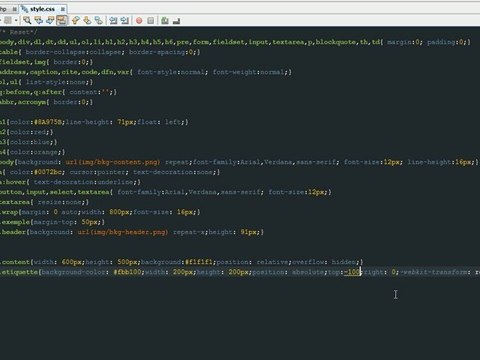Click the 'abbr,acronym' border line
Screen dimensions: 480x360
click(46, 102)
